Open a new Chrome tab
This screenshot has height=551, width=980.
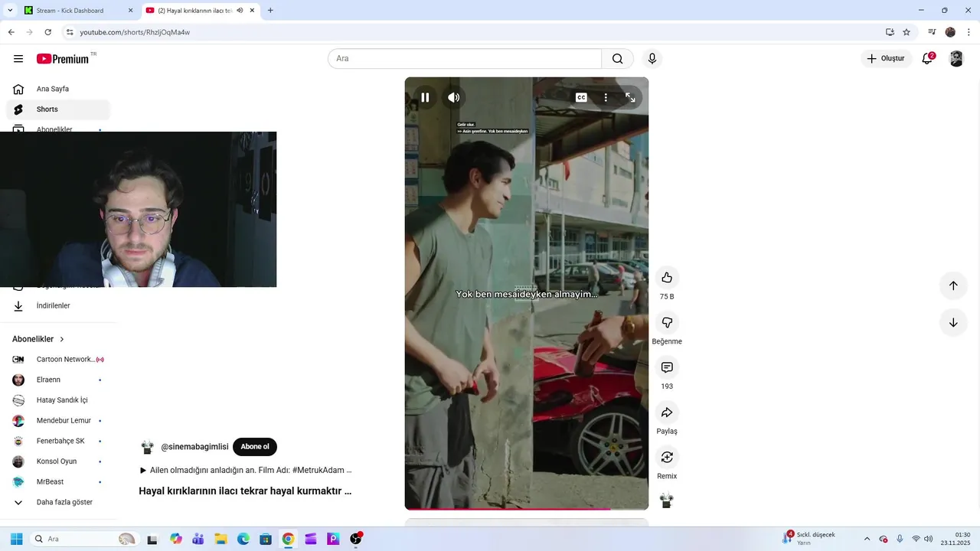tap(270, 11)
